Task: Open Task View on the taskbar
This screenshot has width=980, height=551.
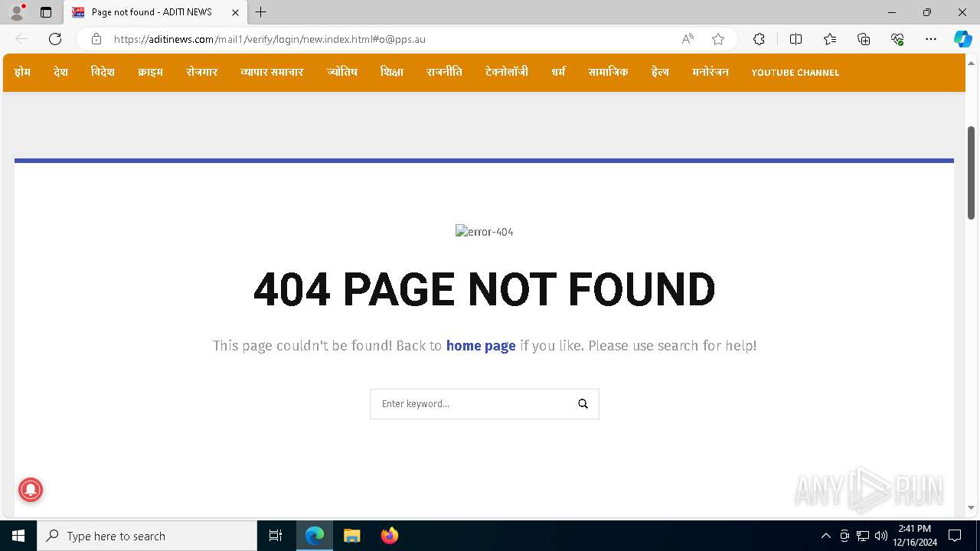Action: 276,536
